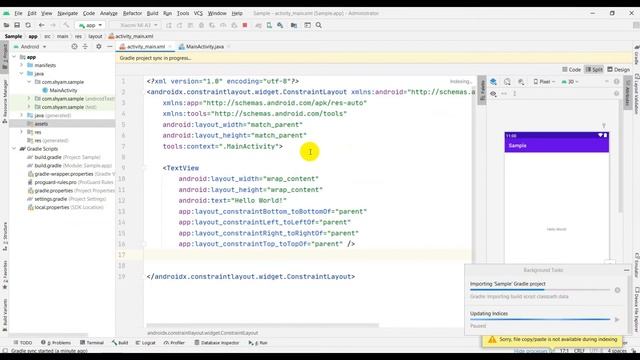Viewport: 640px width, 360px height.
Task: Click the Save All toolbar icon
Action: pyautogui.click(x=17, y=25)
